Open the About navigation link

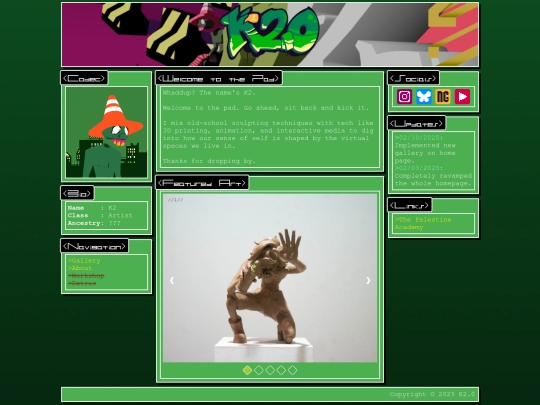click(x=80, y=268)
